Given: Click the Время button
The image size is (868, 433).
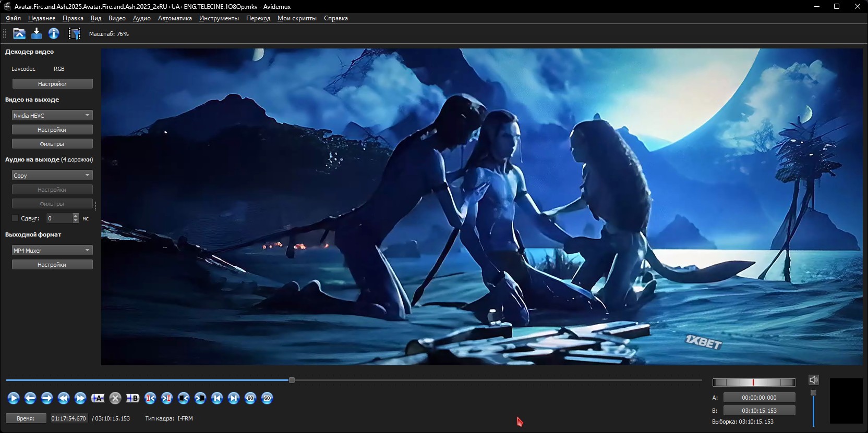Looking at the screenshot, I should click(x=26, y=418).
